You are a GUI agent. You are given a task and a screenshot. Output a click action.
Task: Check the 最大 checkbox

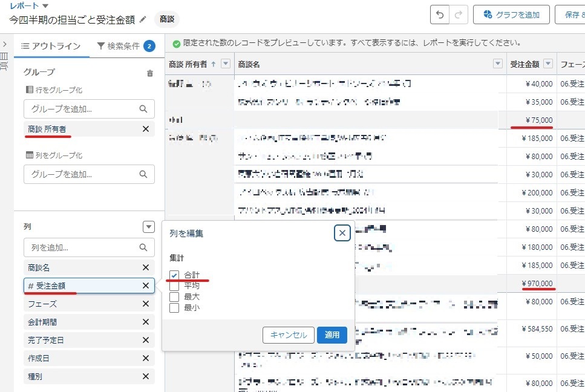(x=174, y=297)
